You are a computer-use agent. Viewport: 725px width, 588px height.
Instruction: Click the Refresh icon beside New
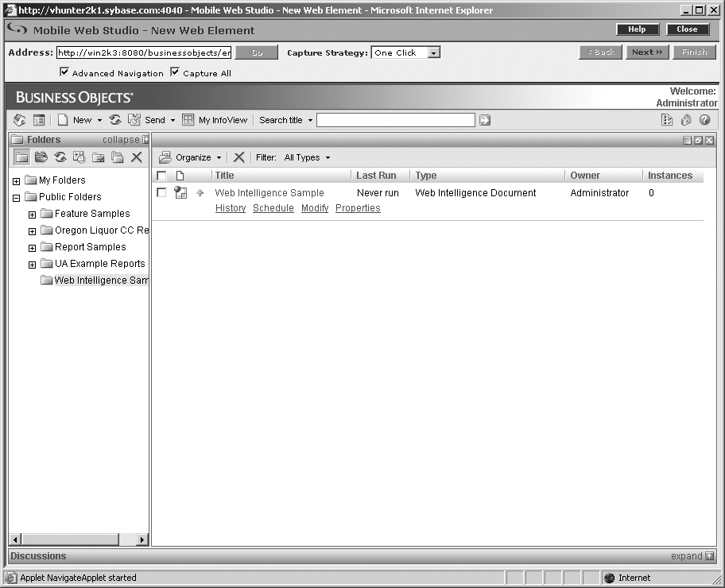tap(115, 120)
